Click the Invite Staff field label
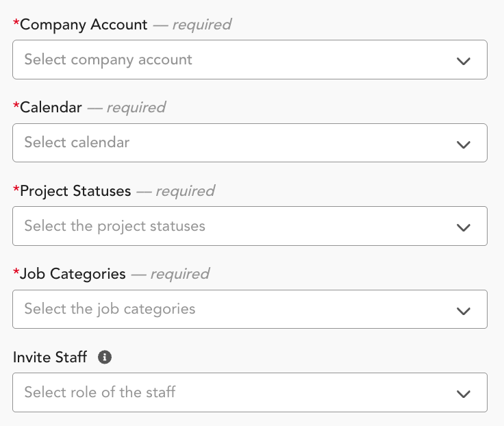 (50, 357)
